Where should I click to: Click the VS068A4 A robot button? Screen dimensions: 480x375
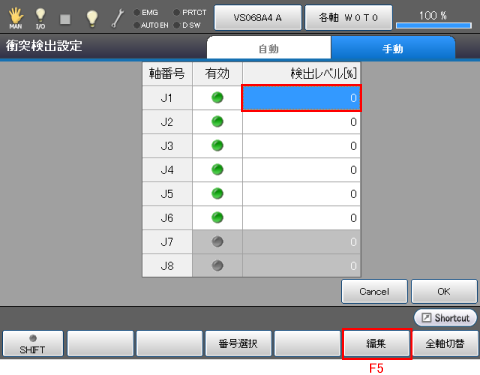258,17
